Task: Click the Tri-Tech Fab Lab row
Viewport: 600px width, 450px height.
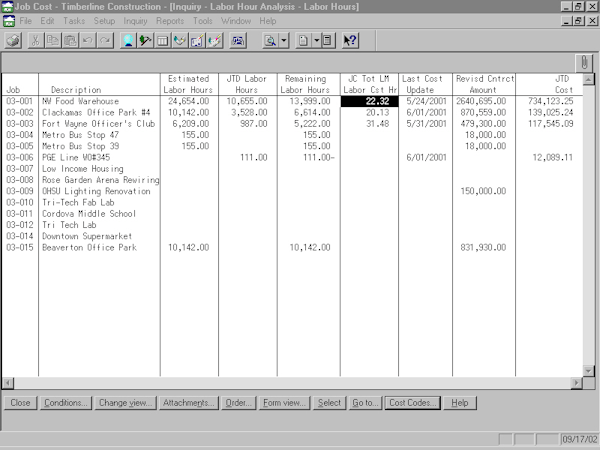Action: pos(292,202)
